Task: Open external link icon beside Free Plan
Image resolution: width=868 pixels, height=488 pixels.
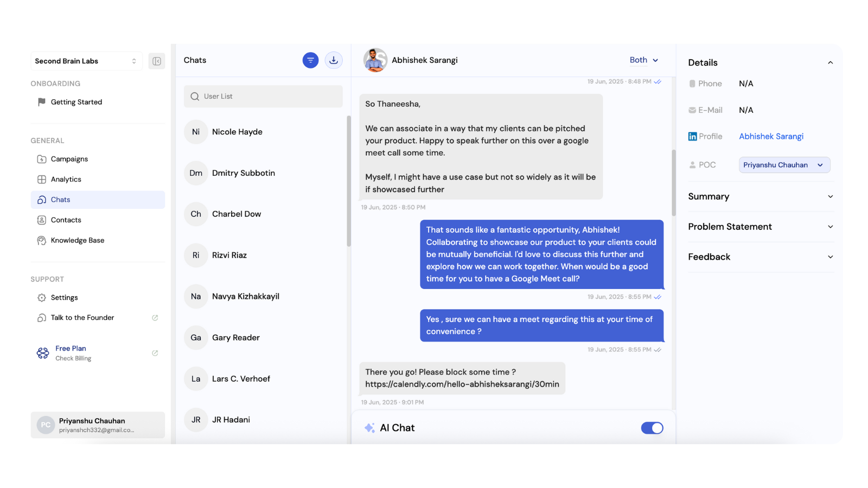Action: (x=155, y=353)
